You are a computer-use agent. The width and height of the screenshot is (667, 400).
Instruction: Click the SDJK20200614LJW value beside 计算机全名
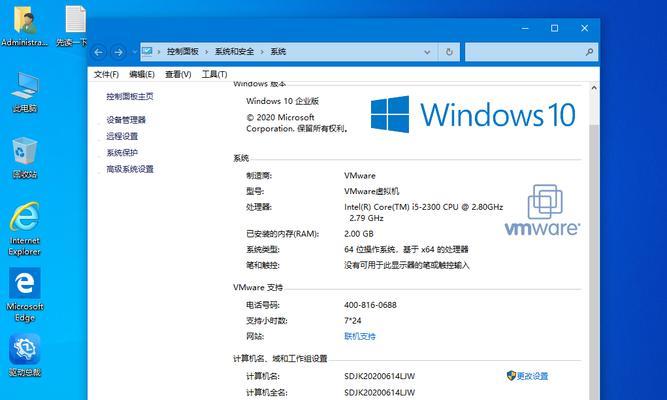tap(379, 392)
